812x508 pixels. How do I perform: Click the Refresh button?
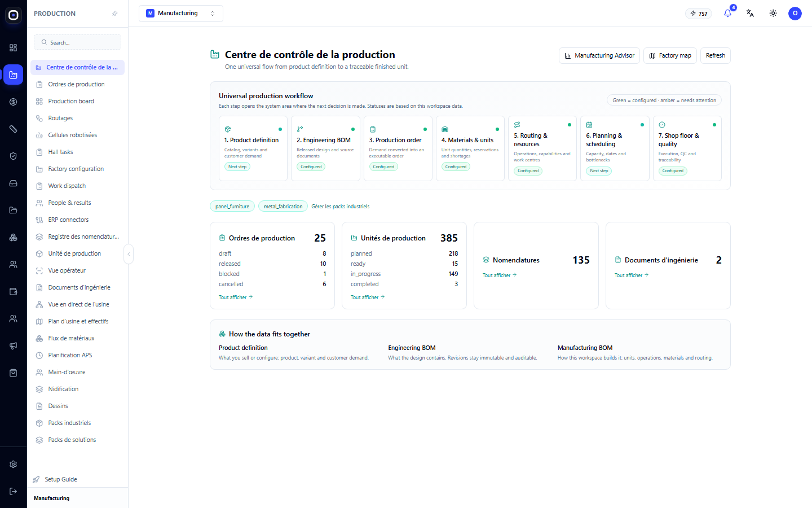[716, 55]
